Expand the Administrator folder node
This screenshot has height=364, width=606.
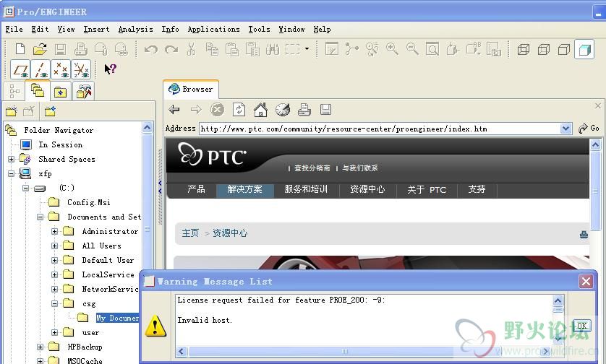pyautogui.click(x=54, y=232)
